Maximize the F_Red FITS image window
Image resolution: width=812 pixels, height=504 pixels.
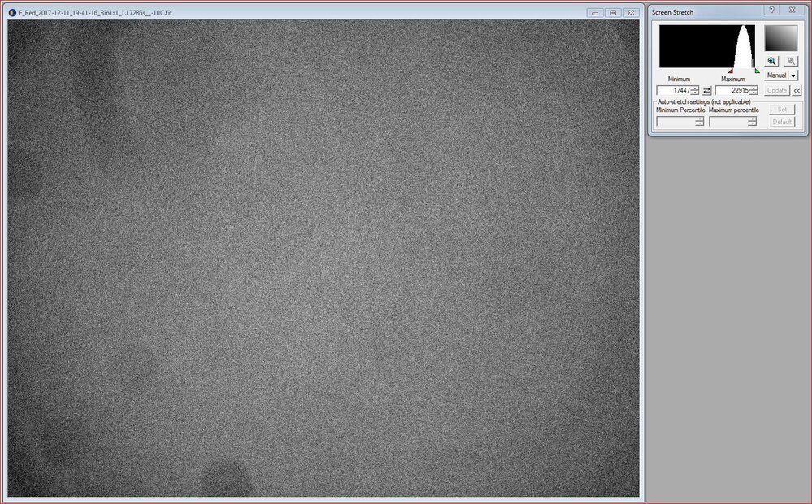click(613, 13)
